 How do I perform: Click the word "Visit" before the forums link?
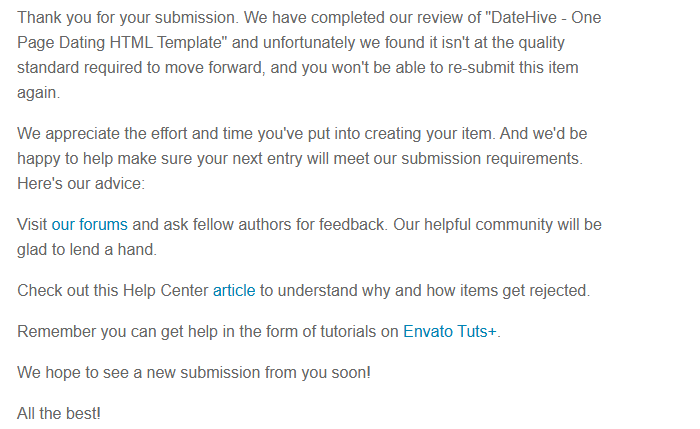tap(32, 224)
